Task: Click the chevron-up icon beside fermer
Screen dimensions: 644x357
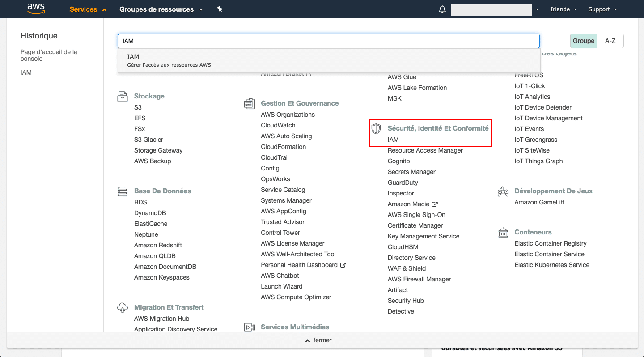Action: 308,340
